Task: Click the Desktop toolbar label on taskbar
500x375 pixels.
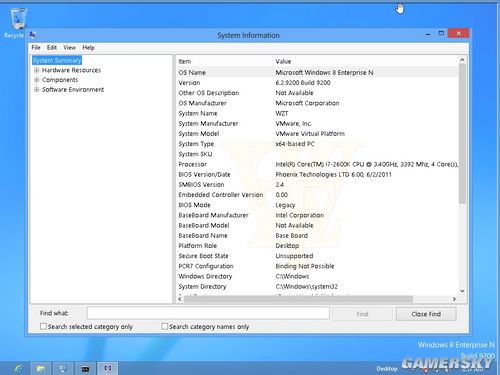Action: coord(387,369)
